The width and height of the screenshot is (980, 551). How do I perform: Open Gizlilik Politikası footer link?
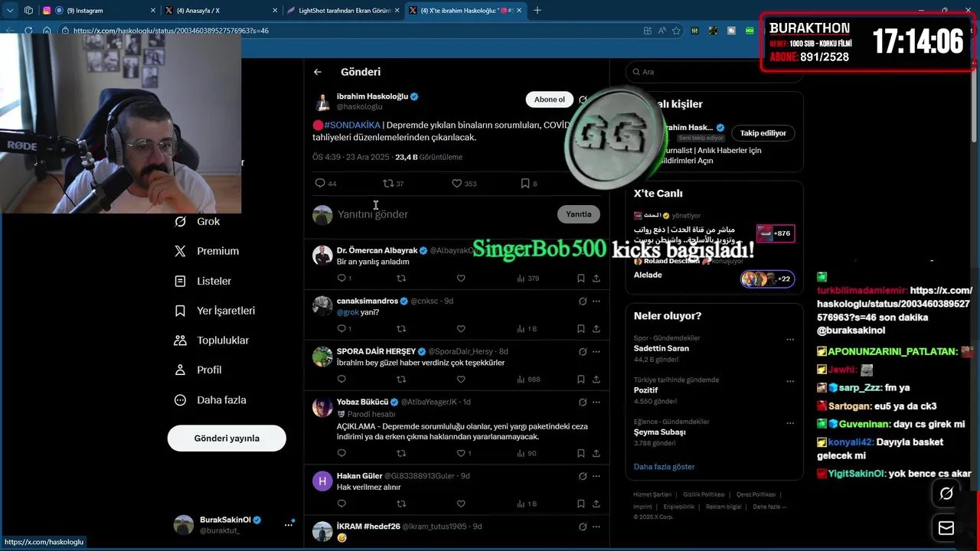click(x=704, y=494)
